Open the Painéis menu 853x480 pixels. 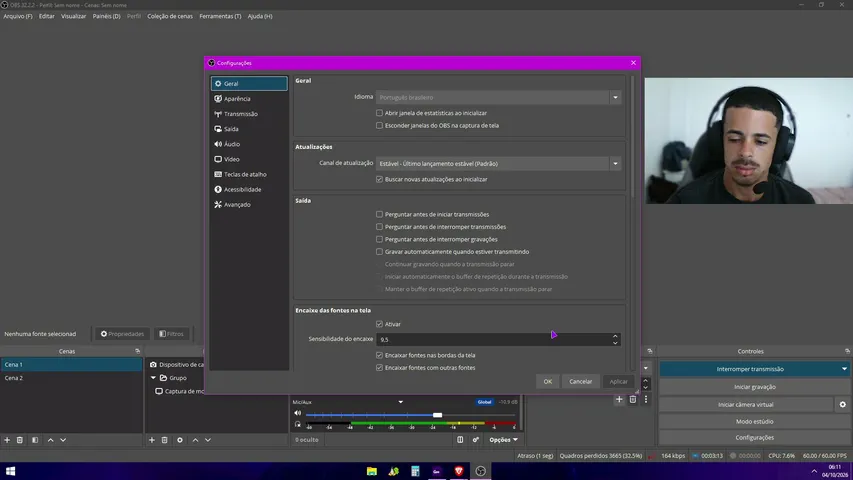tap(107, 16)
